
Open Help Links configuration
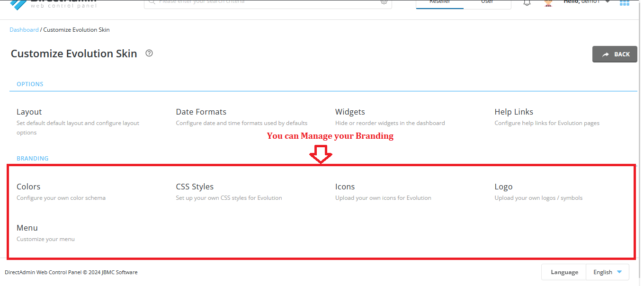pos(514,112)
